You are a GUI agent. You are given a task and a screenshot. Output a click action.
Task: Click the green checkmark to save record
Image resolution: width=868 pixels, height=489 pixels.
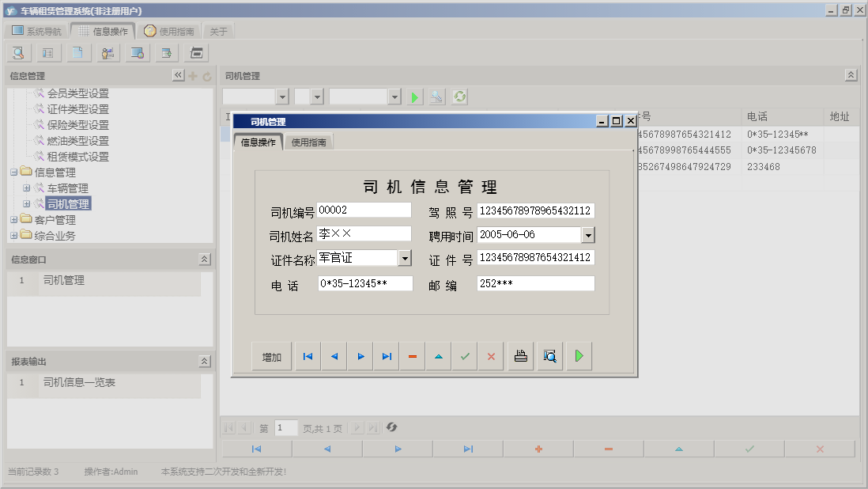click(465, 357)
